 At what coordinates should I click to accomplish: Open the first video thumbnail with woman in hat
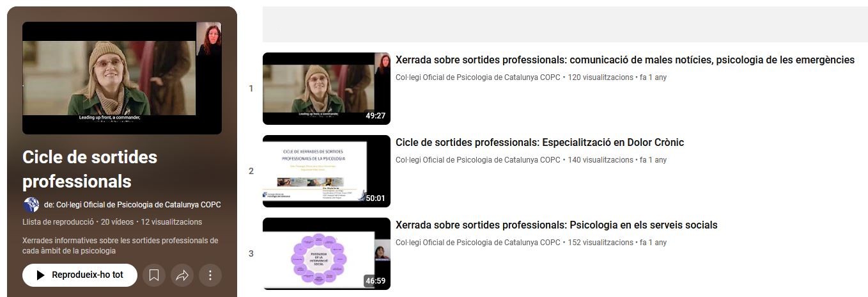point(327,88)
